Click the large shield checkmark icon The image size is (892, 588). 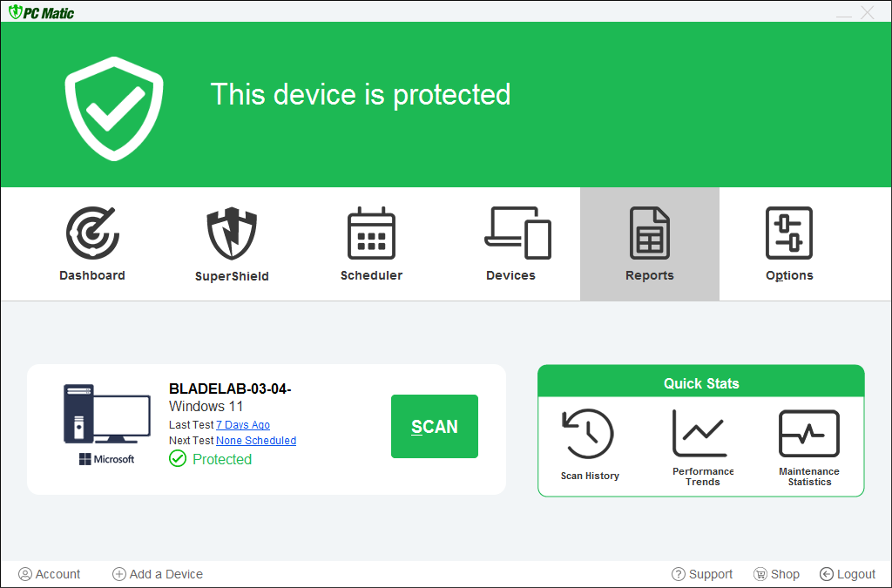click(x=114, y=107)
